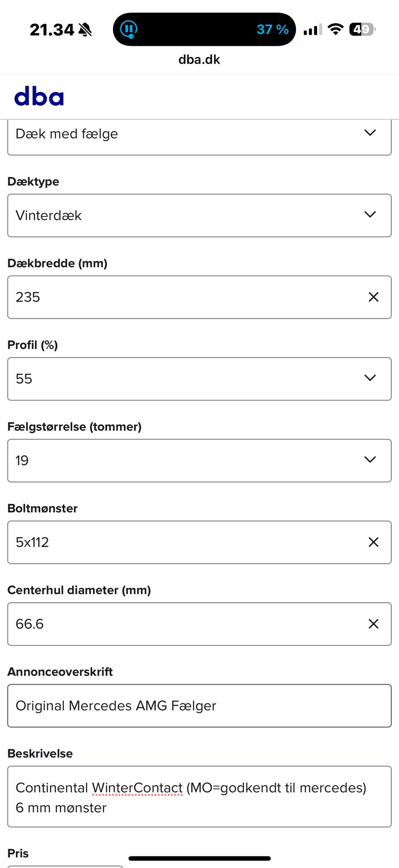This screenshot has height=868, width=399.
Task: Clear the Centerhul diameter 66.6 value
Action: (x=373, y=624)
